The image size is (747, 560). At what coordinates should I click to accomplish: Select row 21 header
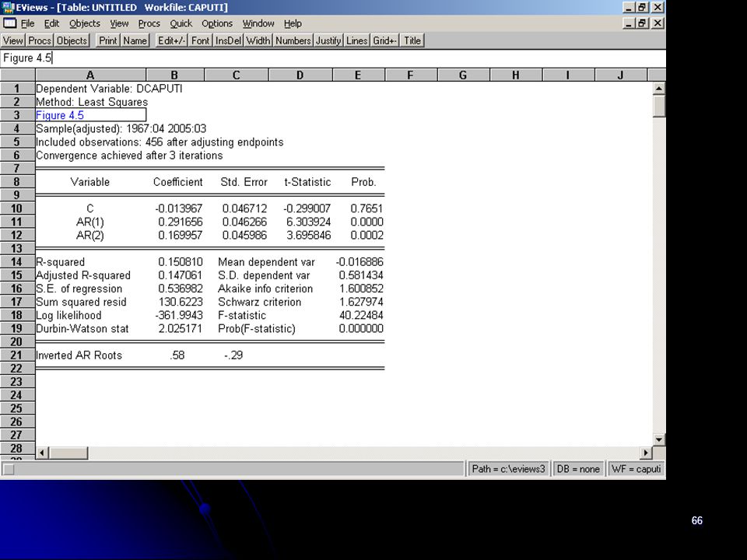(17, 355)
